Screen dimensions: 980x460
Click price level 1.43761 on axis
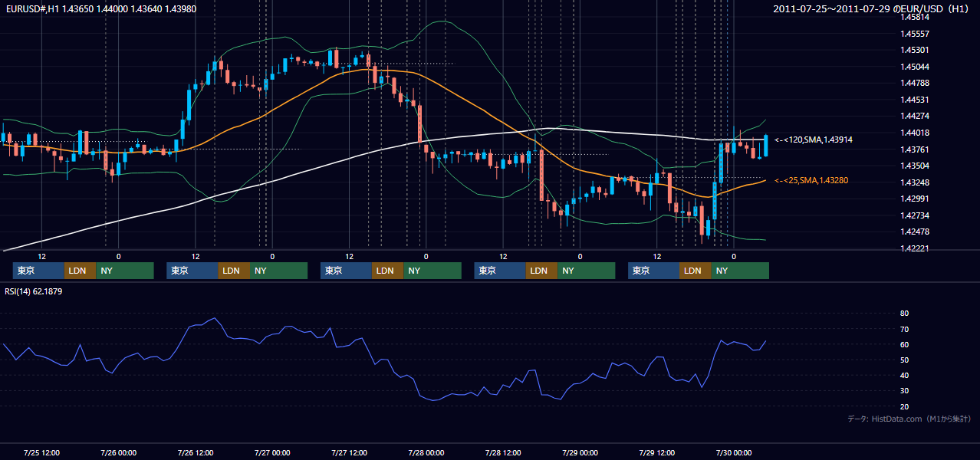(914, 149)
